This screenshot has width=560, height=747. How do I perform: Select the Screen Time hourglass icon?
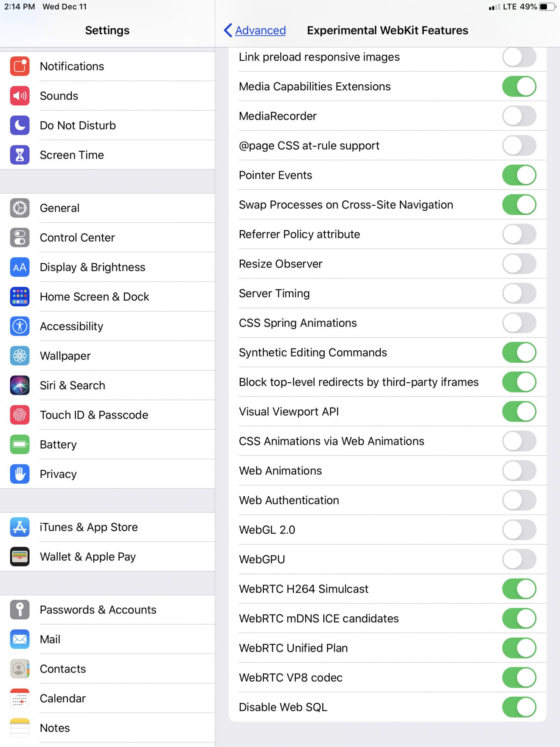tap(20, 155)
